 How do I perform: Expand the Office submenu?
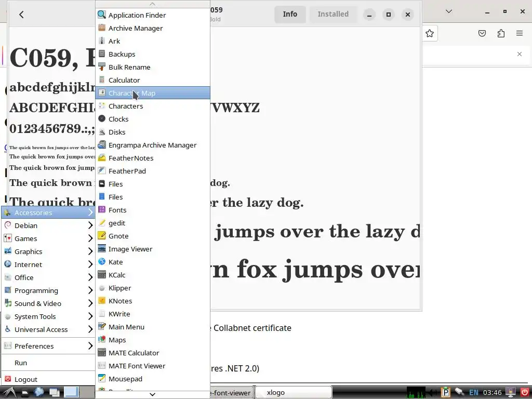point(48,277)
